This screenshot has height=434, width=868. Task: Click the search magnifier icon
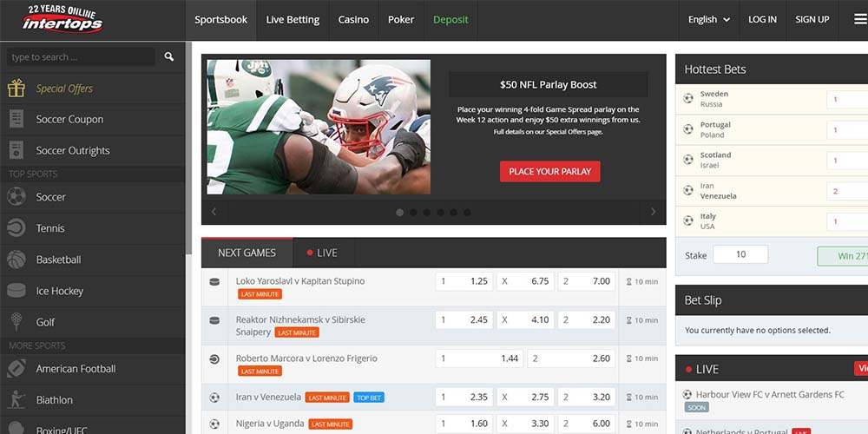click(168, 57)
